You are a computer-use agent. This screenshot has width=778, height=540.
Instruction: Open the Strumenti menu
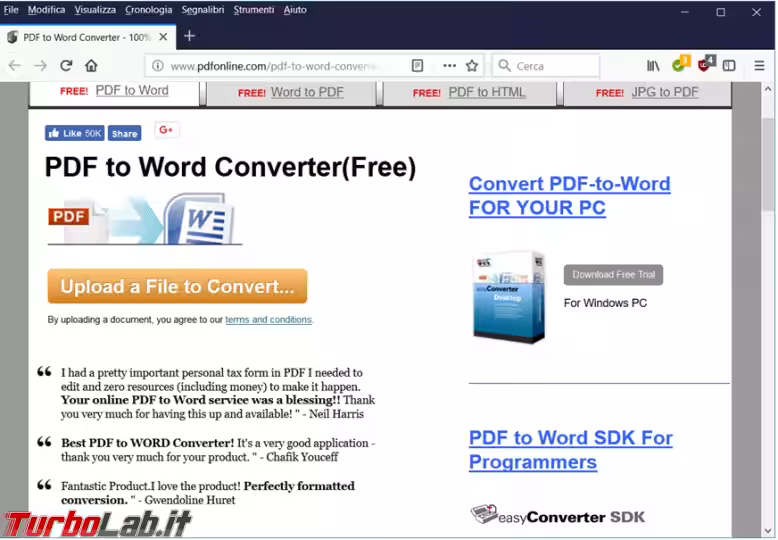[x=254, y=10]
